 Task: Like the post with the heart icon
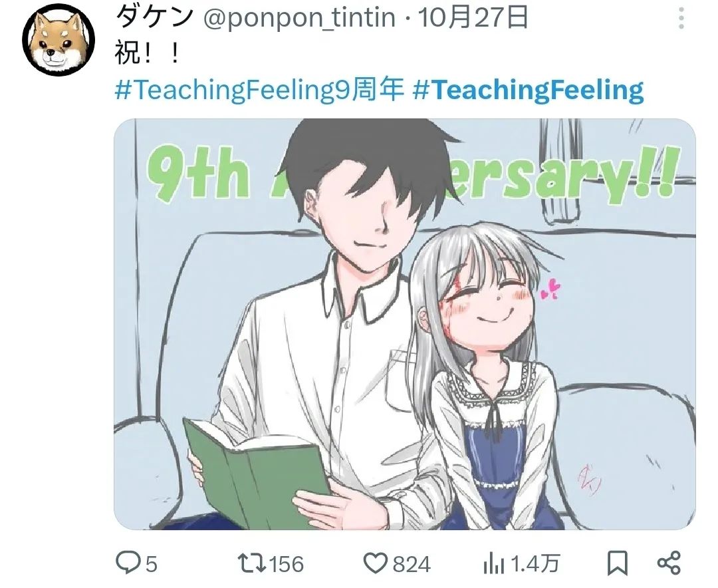click(375, 563)
